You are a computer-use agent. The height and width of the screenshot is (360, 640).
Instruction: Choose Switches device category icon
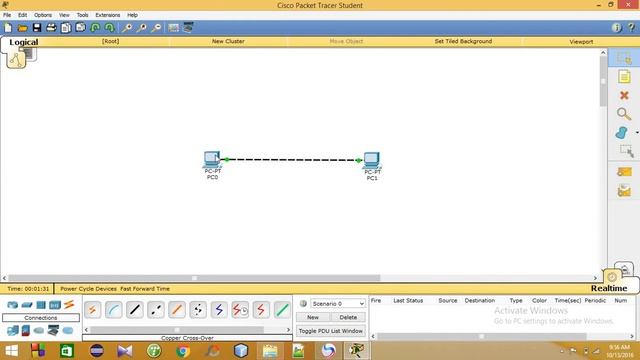coord(27,305)
